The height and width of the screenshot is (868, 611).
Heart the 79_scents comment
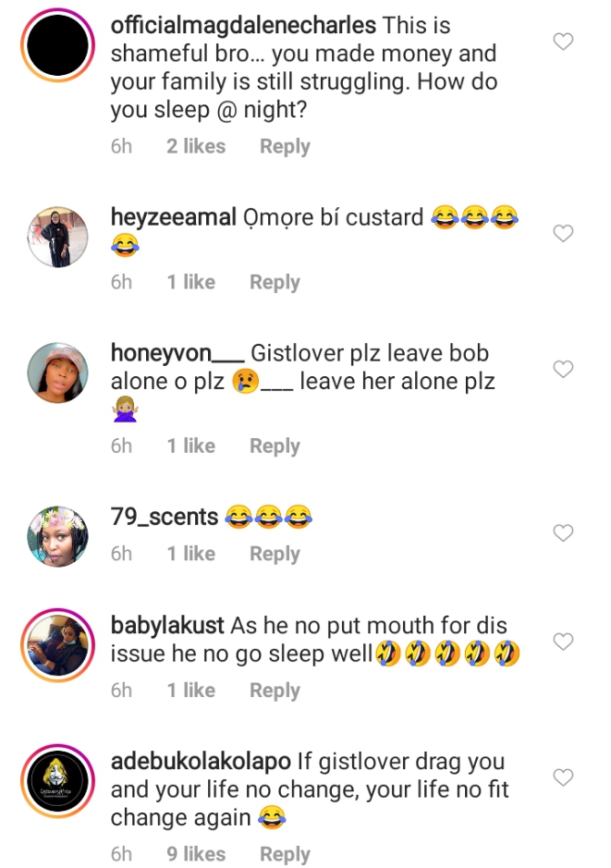(x=562, y=532)
